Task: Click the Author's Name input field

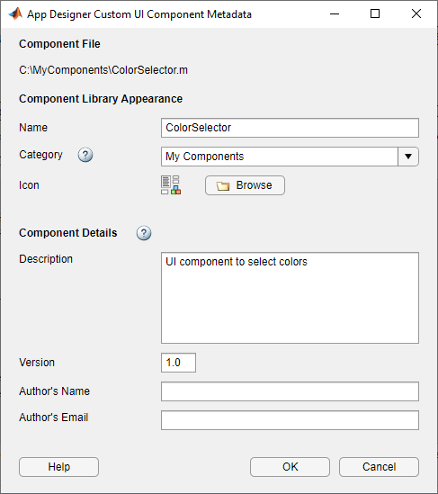Action: point(290,391)
